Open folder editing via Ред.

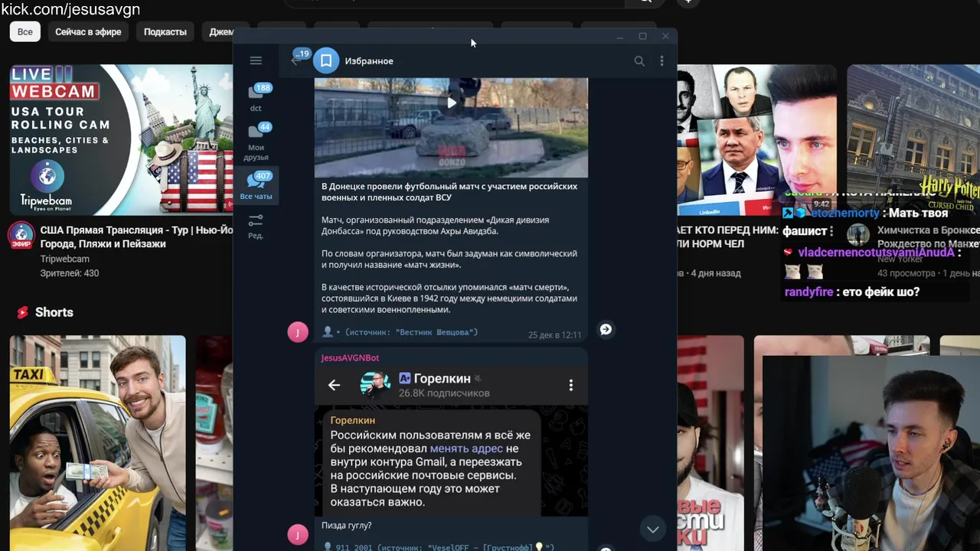coord(256,226)
